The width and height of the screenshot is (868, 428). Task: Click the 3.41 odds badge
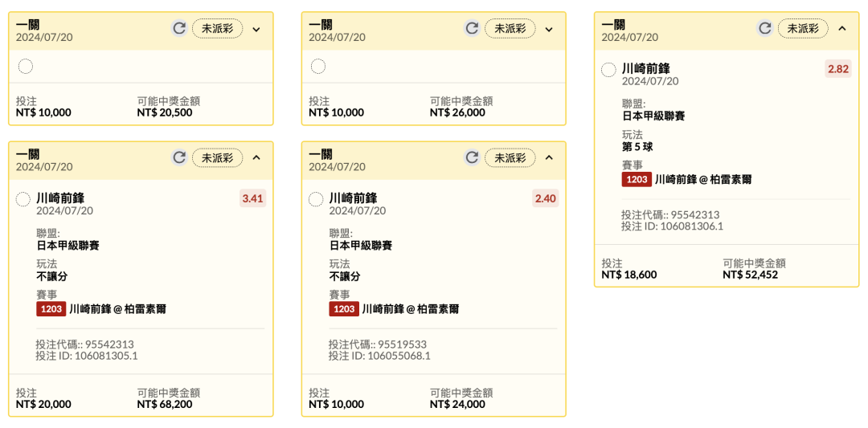click(x=252, y=198)
